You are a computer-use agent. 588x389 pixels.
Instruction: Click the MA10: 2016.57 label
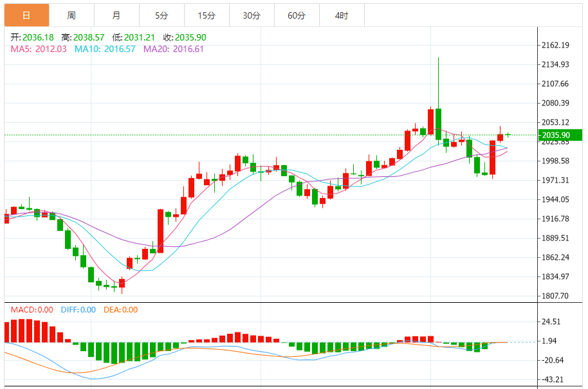click(x=105, y=49)
